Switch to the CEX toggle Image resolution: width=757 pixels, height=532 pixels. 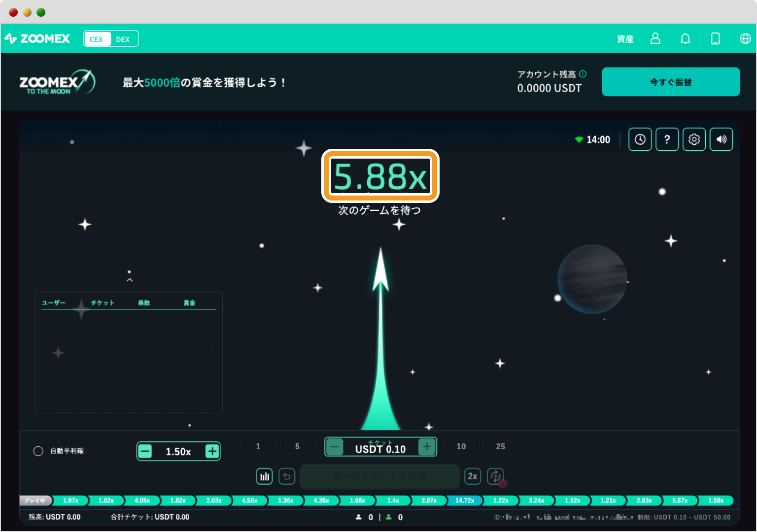click(x=97, y=38)
